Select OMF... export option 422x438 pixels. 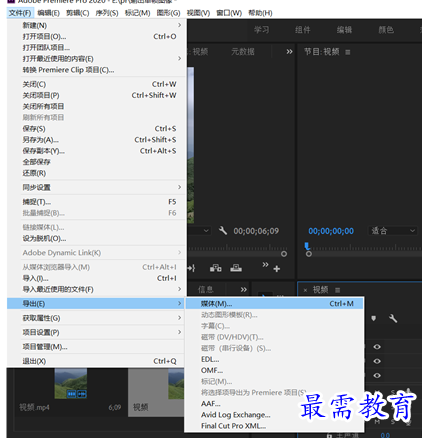tap(274, 370)
